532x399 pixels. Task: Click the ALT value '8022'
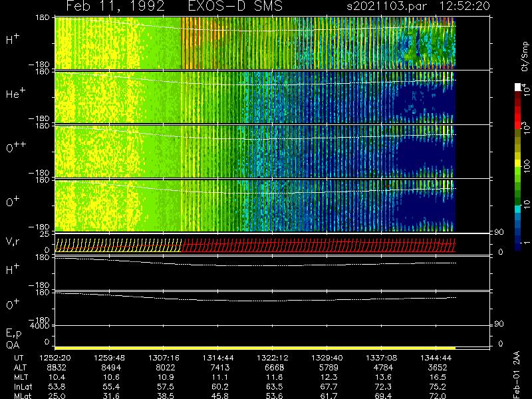click(165, 368)
